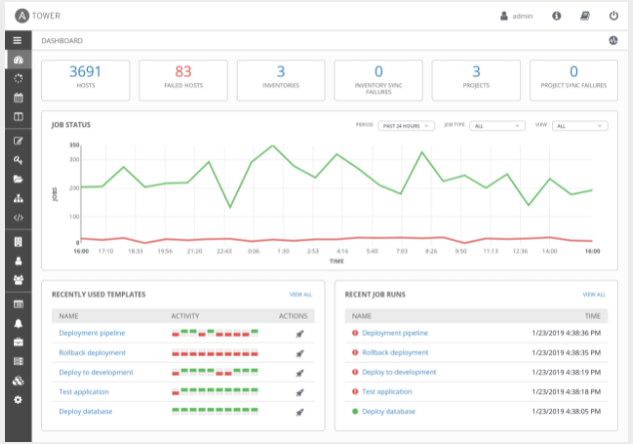Click the About info icon
This screenshot has height=444, width=633.
(556, 16)
